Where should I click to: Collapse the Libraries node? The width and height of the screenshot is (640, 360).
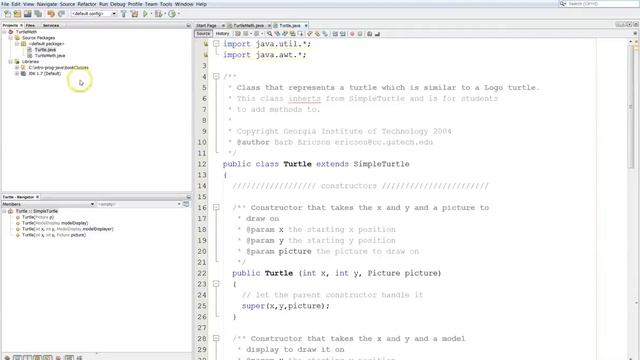(x=11, y=62)
